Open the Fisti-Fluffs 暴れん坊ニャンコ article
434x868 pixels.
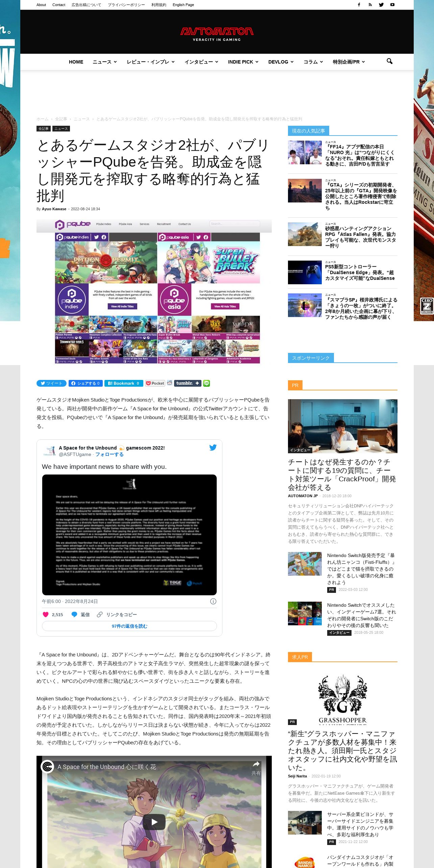click(x=361, y=569)
